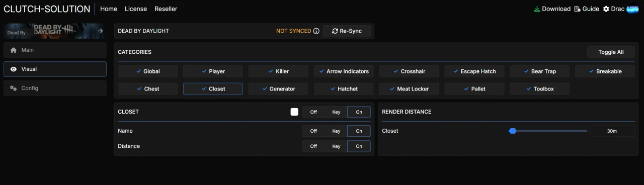Click the Download link
This screenshot has width=644, height=185.
(552, 9)
